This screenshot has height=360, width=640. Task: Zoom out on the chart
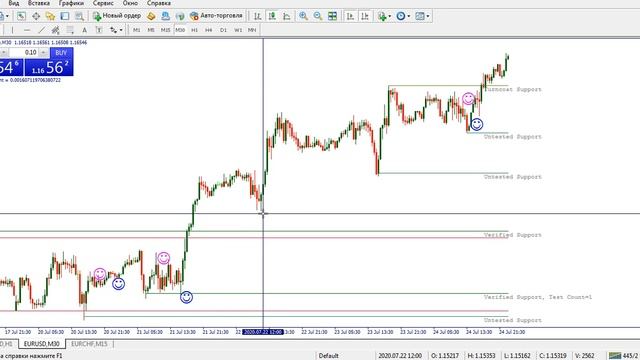318,16
